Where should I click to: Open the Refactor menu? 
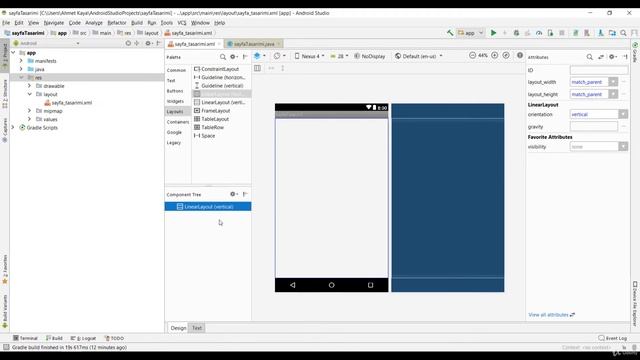117,23
